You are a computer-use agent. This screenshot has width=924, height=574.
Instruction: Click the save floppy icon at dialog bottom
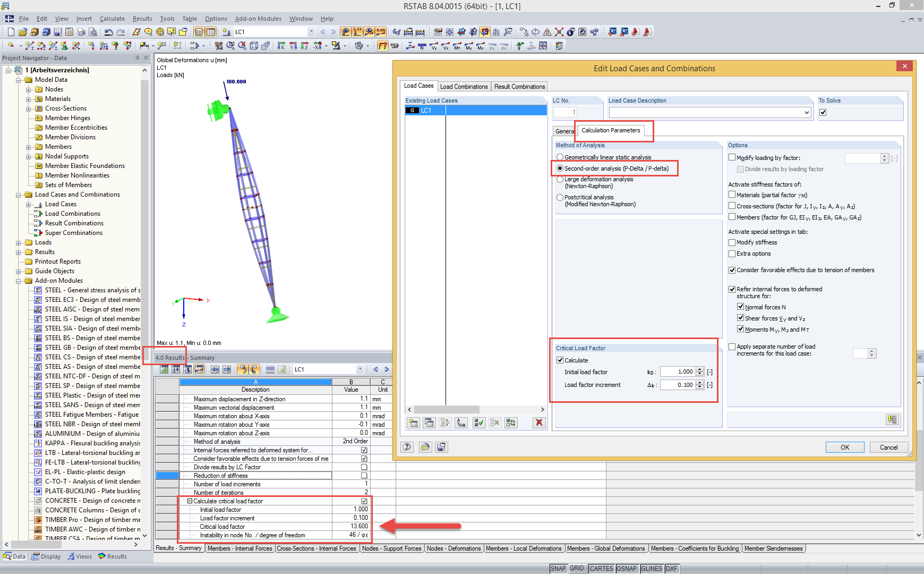[441, 447]
